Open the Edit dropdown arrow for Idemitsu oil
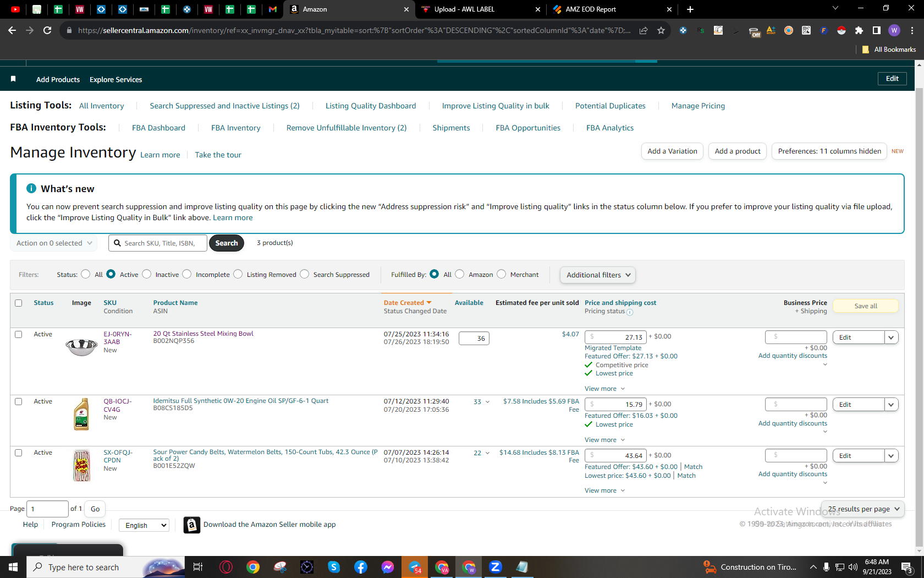 [892, 405]
